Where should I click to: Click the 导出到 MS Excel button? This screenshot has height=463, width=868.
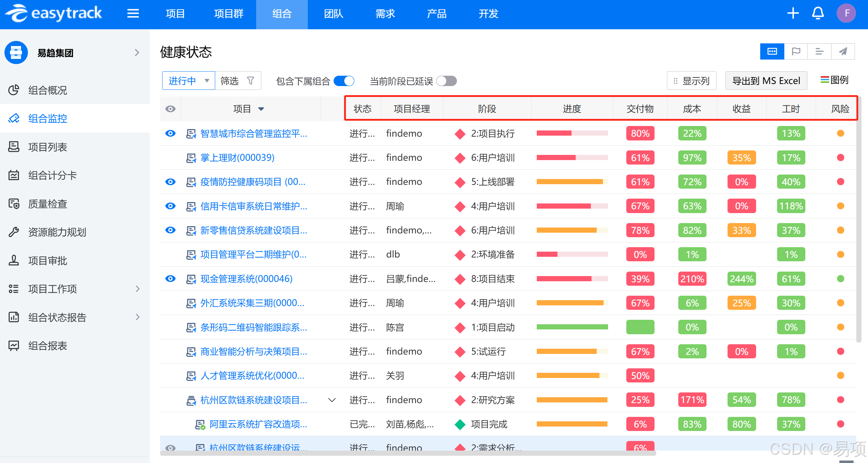pyautogui.click(x=766, y=81)
